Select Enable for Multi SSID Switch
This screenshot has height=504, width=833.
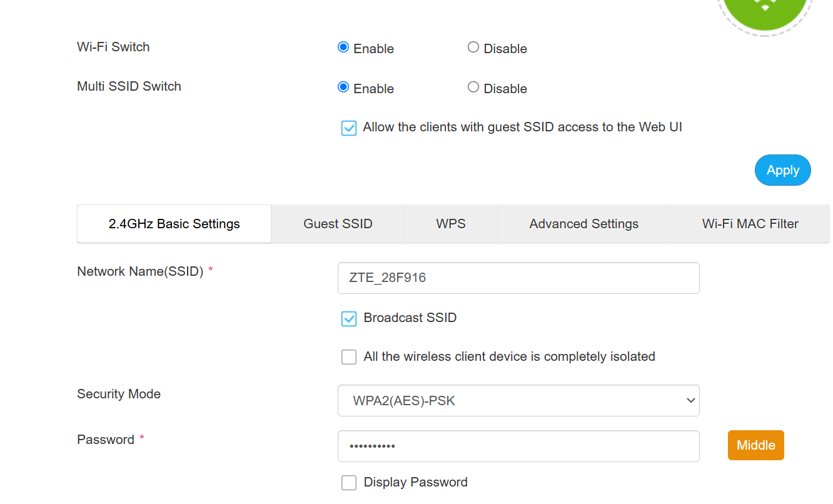(343, 87)
